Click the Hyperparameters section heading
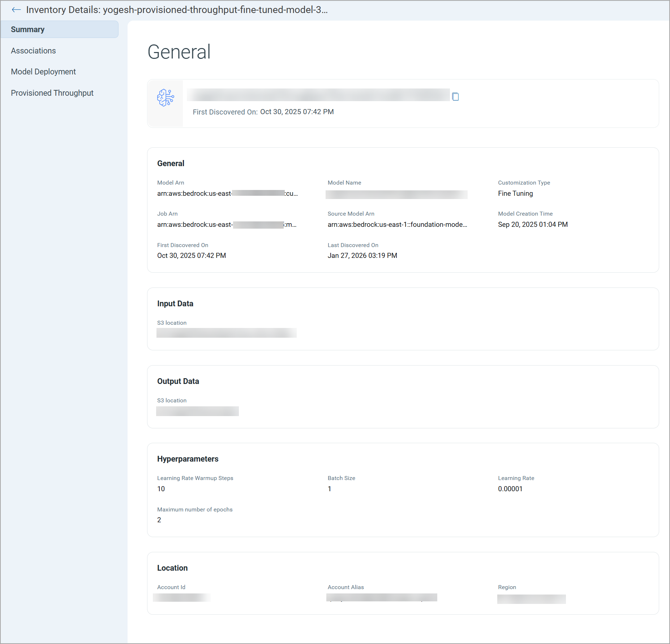The height and width of the screenshot is (644, 670). 188,459
